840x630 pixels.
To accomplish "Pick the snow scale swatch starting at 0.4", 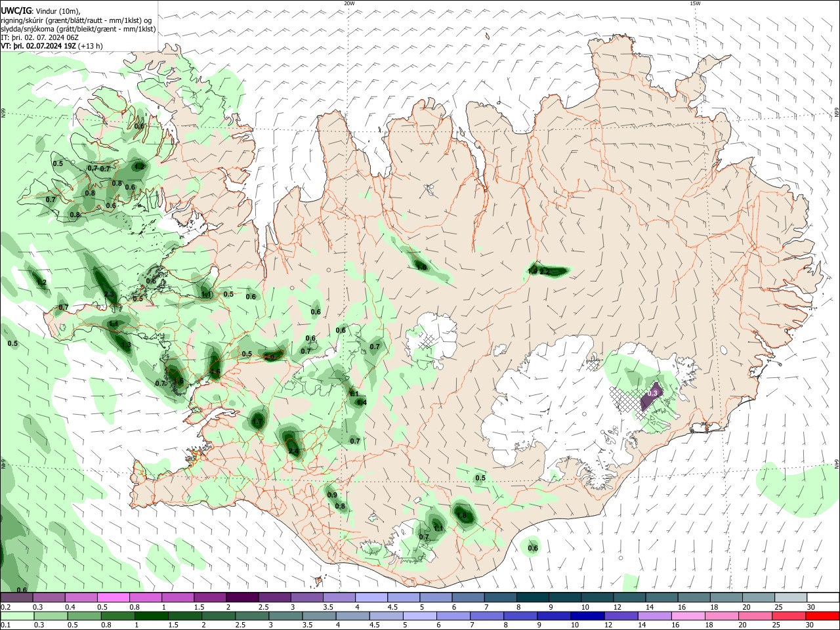I will [x=81, y=597].
